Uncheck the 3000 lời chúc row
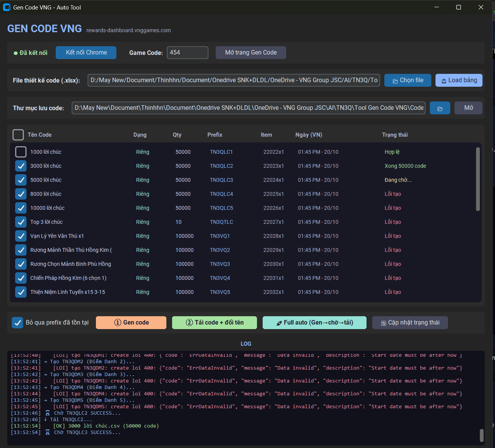The height and width of the screenshot is (448, 495). tap(21, 166)
